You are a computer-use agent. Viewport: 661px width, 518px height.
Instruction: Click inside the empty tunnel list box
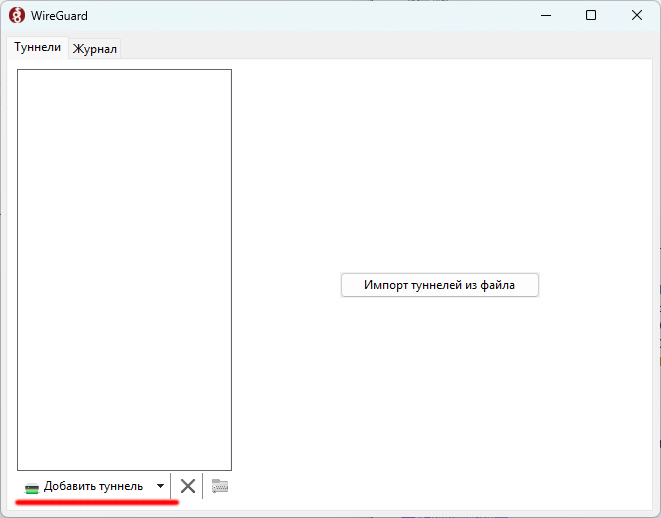[124, 269]
